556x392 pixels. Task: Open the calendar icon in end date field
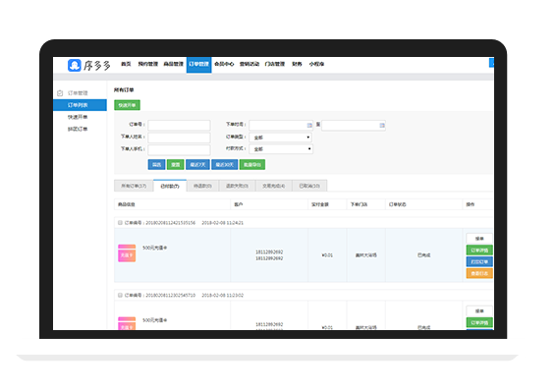[x=382, y=125]
